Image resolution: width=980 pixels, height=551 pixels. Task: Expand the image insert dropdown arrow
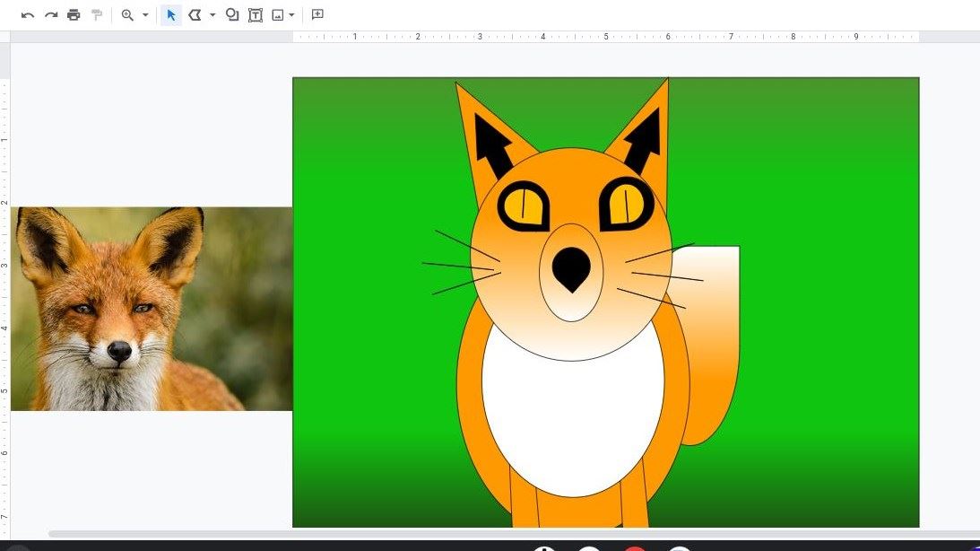(292, 15)
